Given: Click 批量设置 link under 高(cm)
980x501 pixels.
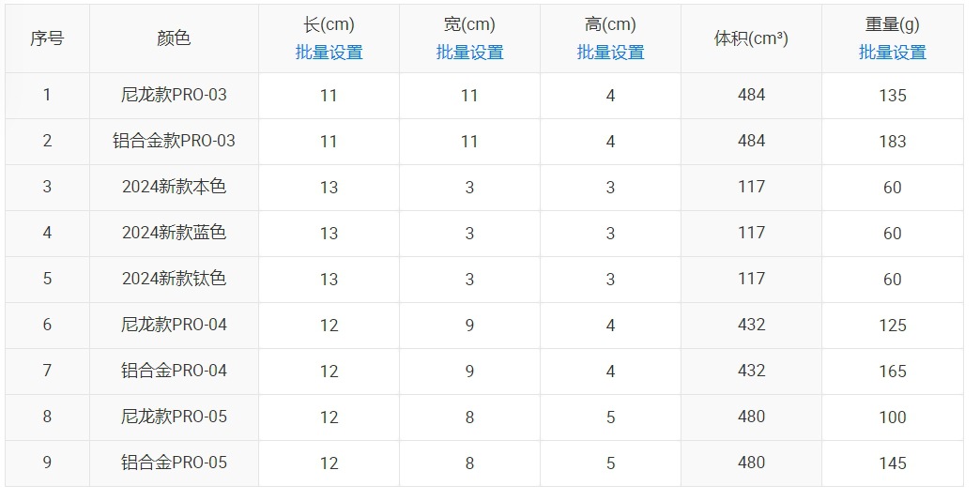Looking at the screenshot, I should point(610,53).
